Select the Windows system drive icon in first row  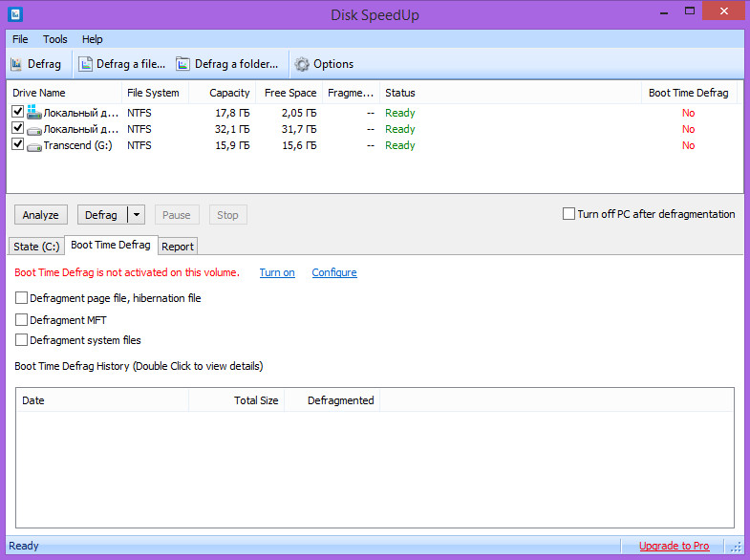34,113
